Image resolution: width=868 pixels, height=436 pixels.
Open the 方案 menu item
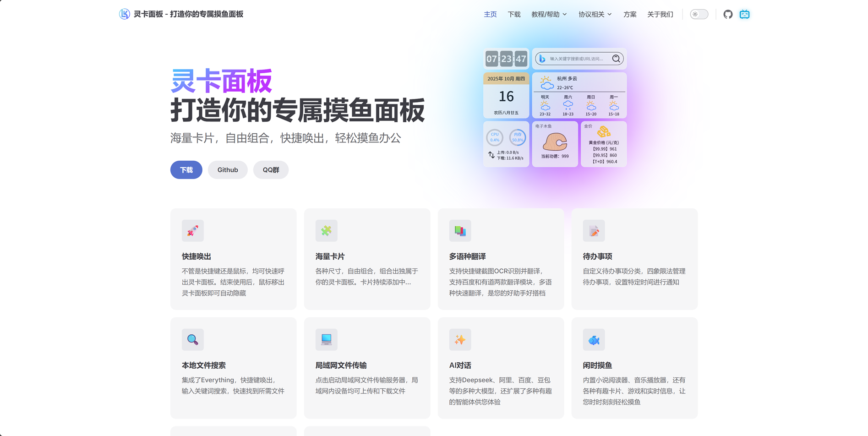click(x=629, y=14)
